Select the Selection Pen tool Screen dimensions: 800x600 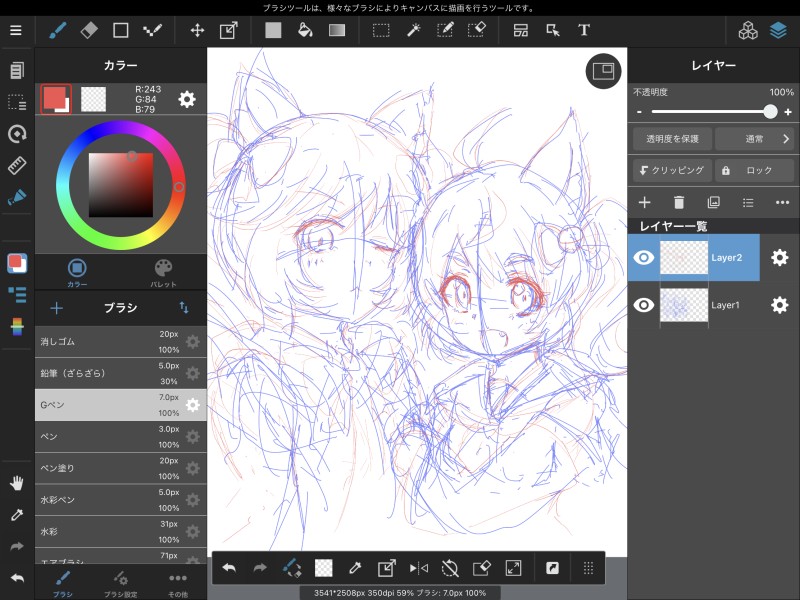click(x=445, y=30)
